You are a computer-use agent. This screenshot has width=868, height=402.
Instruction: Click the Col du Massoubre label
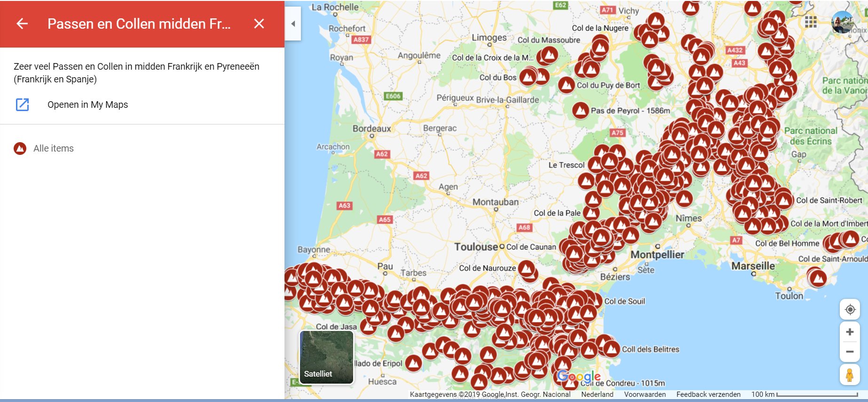549,40
